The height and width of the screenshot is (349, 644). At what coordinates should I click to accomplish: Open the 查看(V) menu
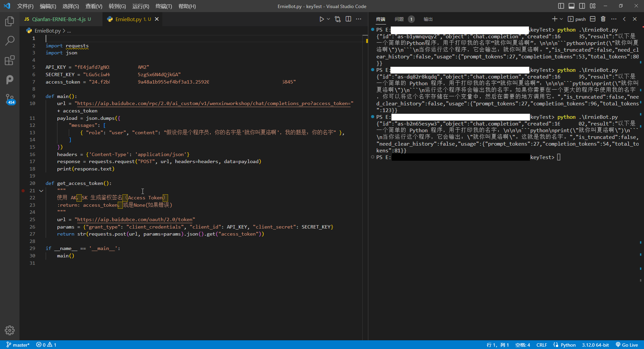[94, 6]
